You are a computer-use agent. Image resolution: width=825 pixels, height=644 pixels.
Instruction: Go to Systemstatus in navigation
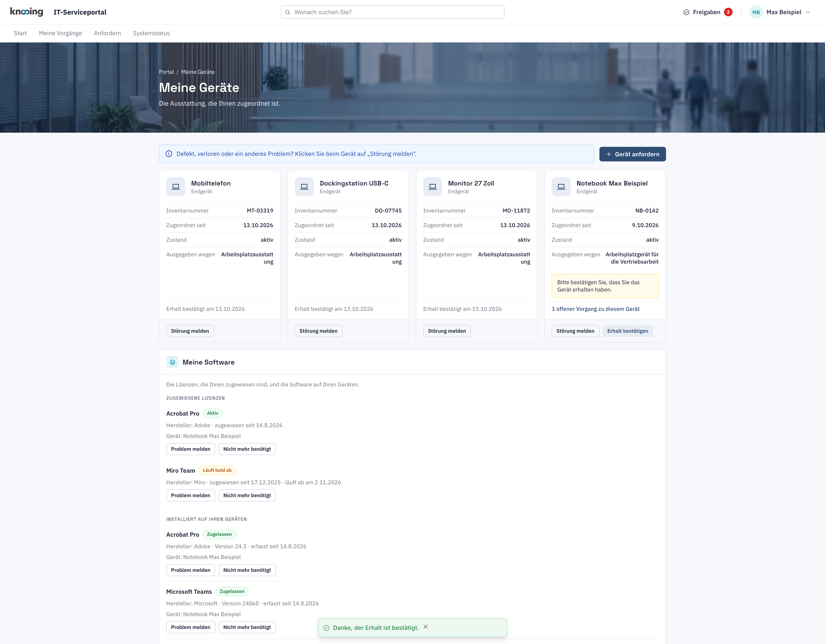(151, 33)
